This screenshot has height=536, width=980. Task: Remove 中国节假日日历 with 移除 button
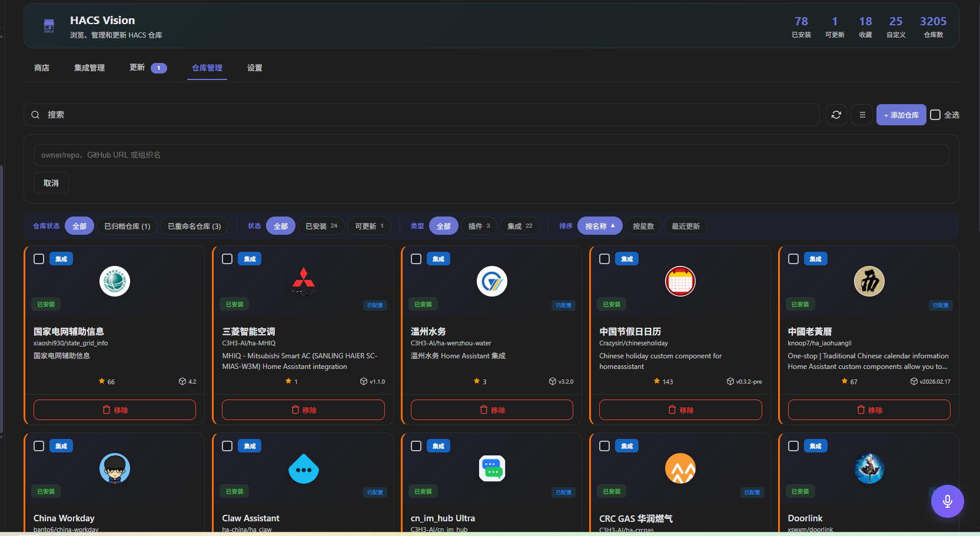click(680, 410)
